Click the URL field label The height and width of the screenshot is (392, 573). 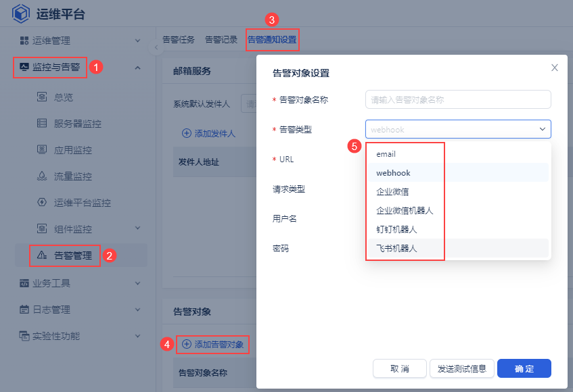click(x=287, y=159)
